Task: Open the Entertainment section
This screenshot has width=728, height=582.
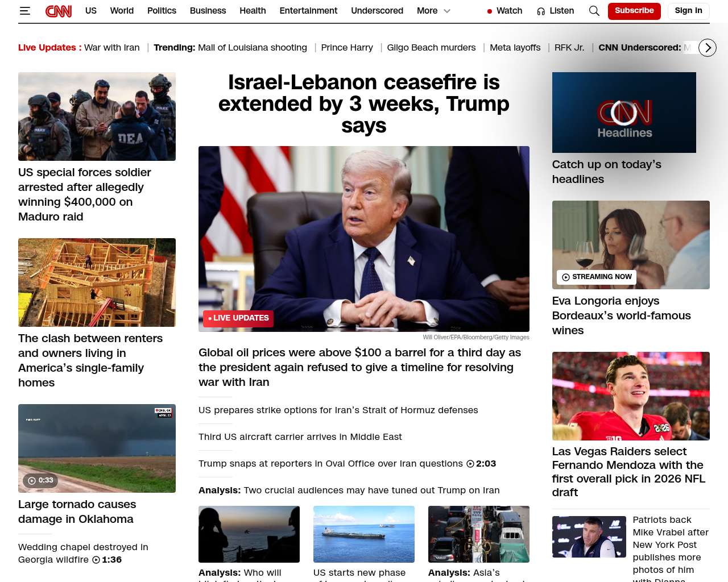Action: coord(308,11)
